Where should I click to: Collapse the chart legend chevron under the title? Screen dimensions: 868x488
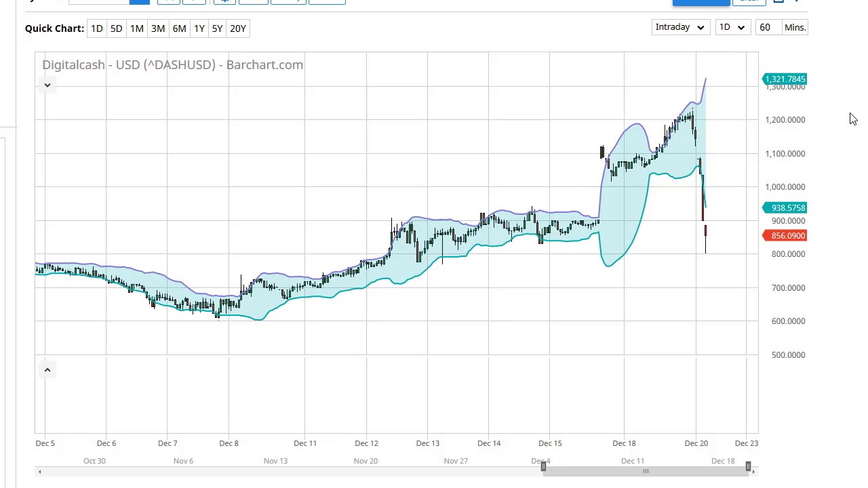(x=47, y=85)
